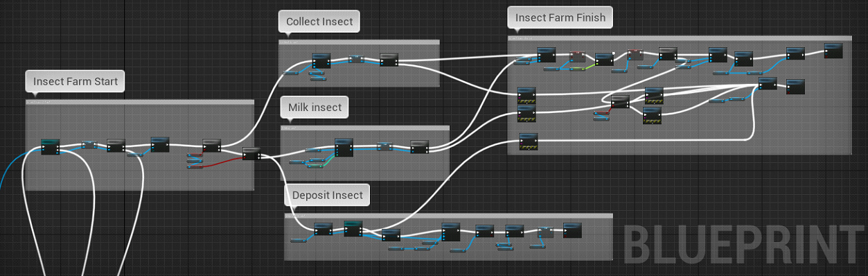
Task: Select the Deposit Insect comment box title bar
Action: click(x=449, y=216)
